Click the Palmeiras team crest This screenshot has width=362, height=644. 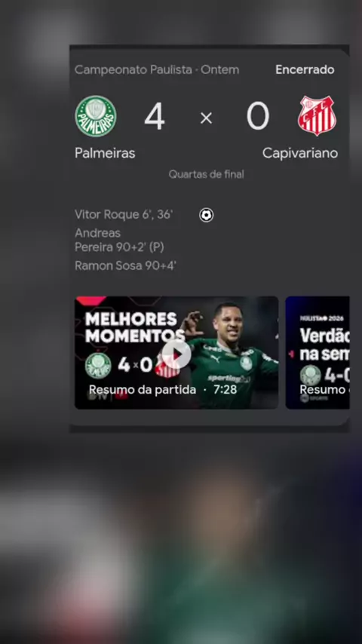[x=96, y=116]
